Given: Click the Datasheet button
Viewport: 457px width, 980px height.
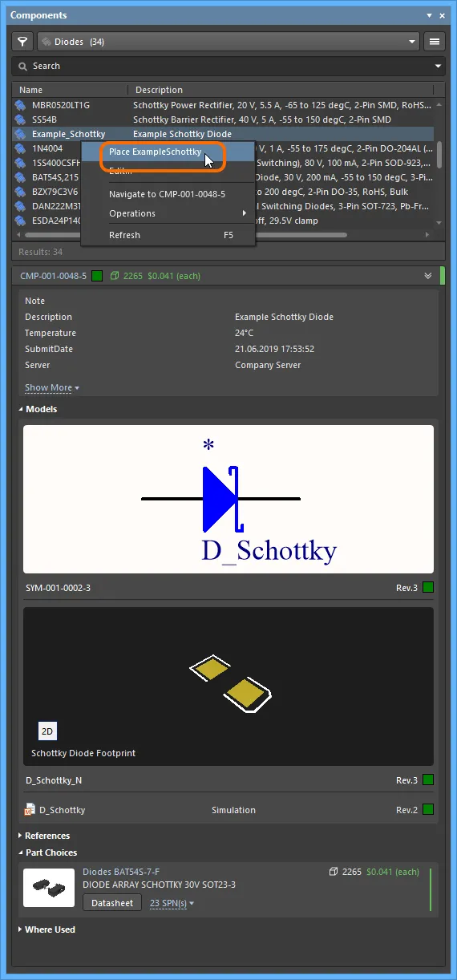Looking at the screenshot, I should coord(112,903).
